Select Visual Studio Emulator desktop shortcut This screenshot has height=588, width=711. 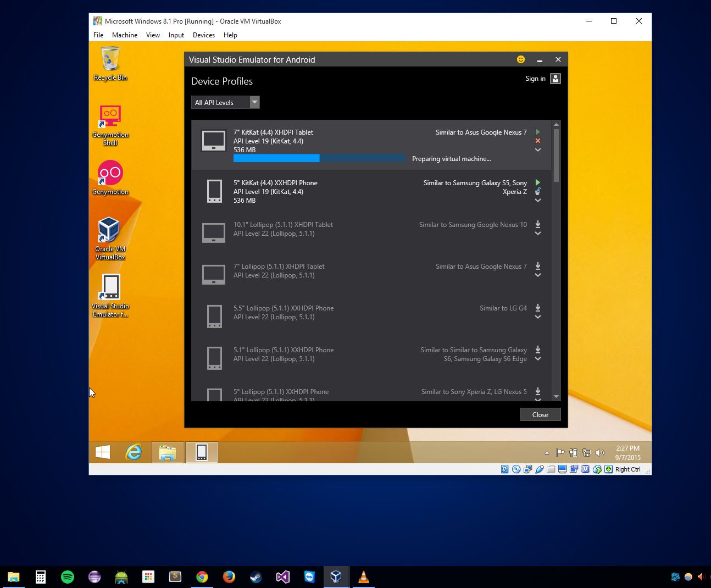tap(110, 296)
